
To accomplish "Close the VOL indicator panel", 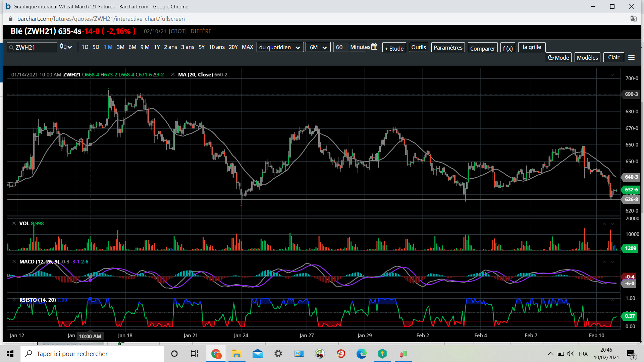I will click(14, 223).
